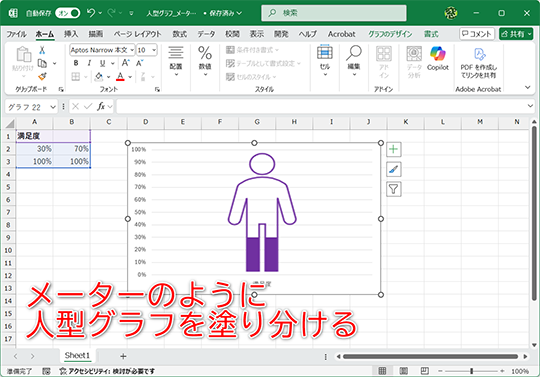Viewport: 540px width, 377px height.
Task: Open 条件付き書式 conditional formatting
Action: tap(252, 50)
